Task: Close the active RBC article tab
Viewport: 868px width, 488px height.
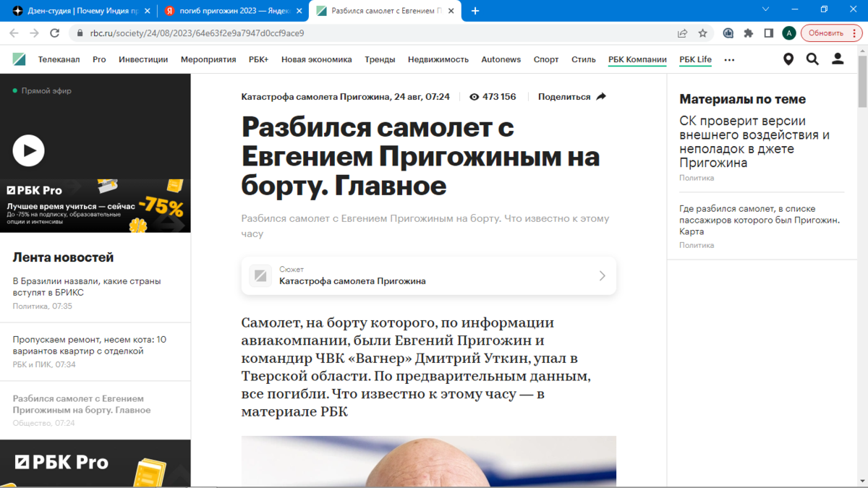Action: [x=451, y=11]
